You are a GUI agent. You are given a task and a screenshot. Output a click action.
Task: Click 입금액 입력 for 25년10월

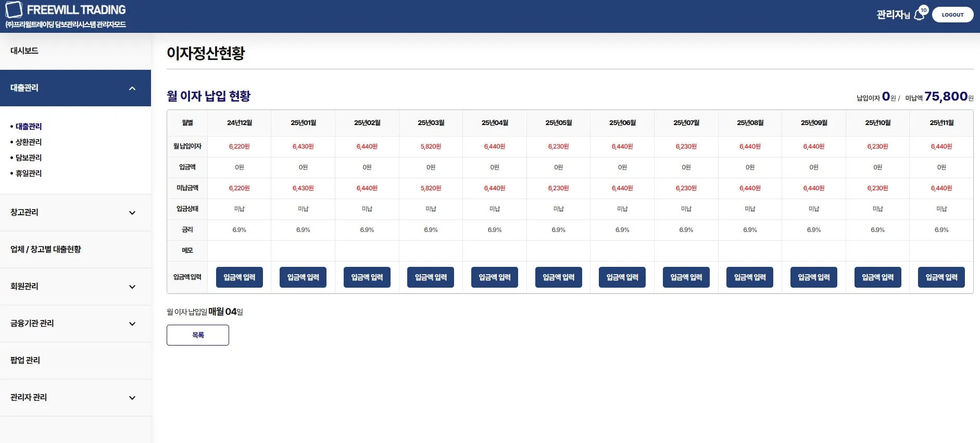click(878, 277)
